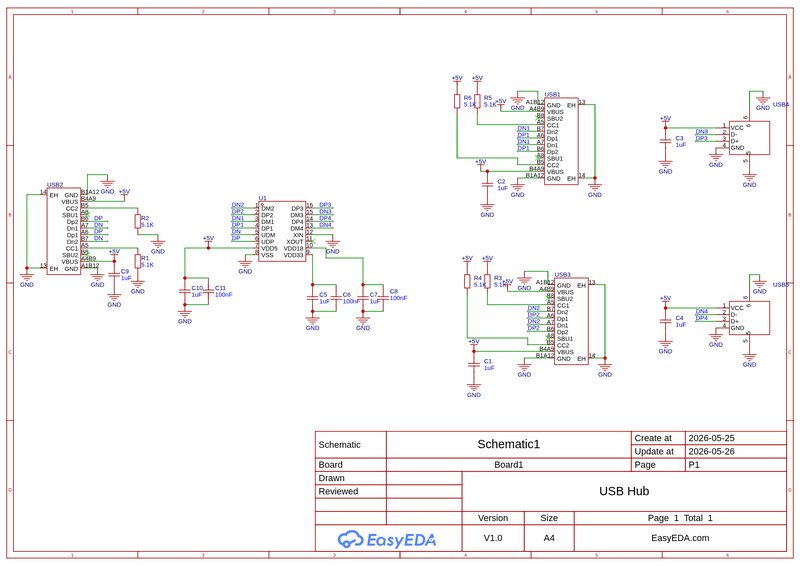This screenshot has width=800, height=566.
Task: Select resistor R1 5.1K symbol
Action: pyautogui.click(x=137, y=261)
